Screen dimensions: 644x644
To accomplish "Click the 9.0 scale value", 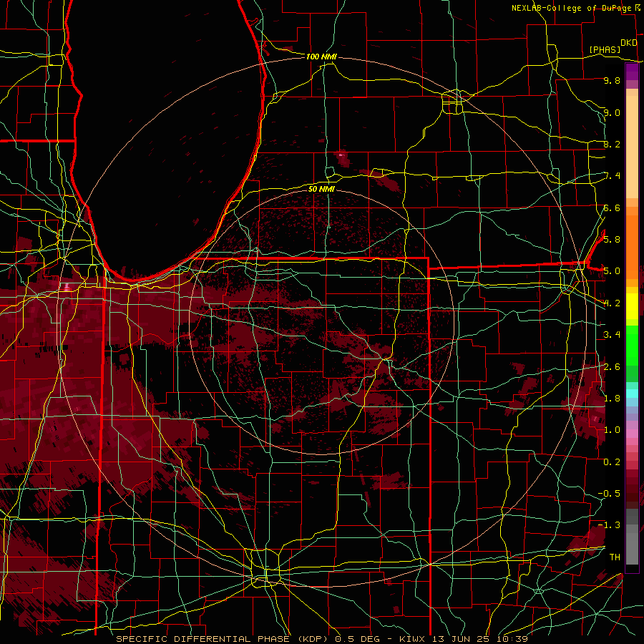I will pos(612,112).
